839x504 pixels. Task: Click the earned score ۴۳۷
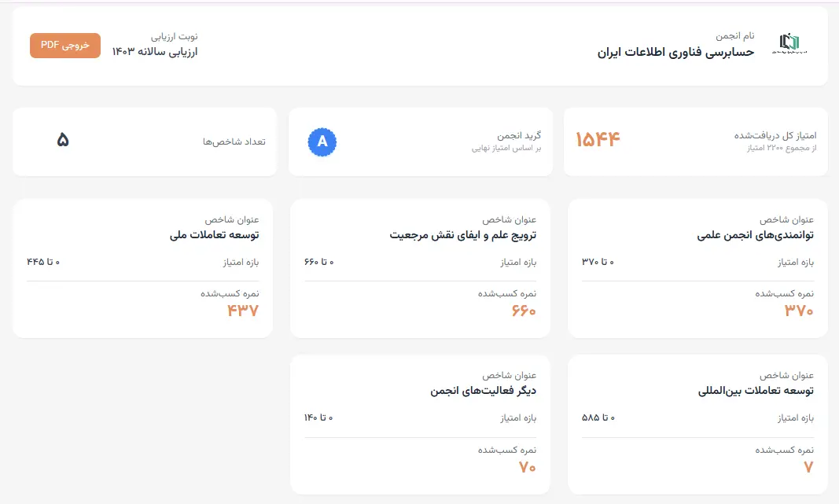pos(243,311)
